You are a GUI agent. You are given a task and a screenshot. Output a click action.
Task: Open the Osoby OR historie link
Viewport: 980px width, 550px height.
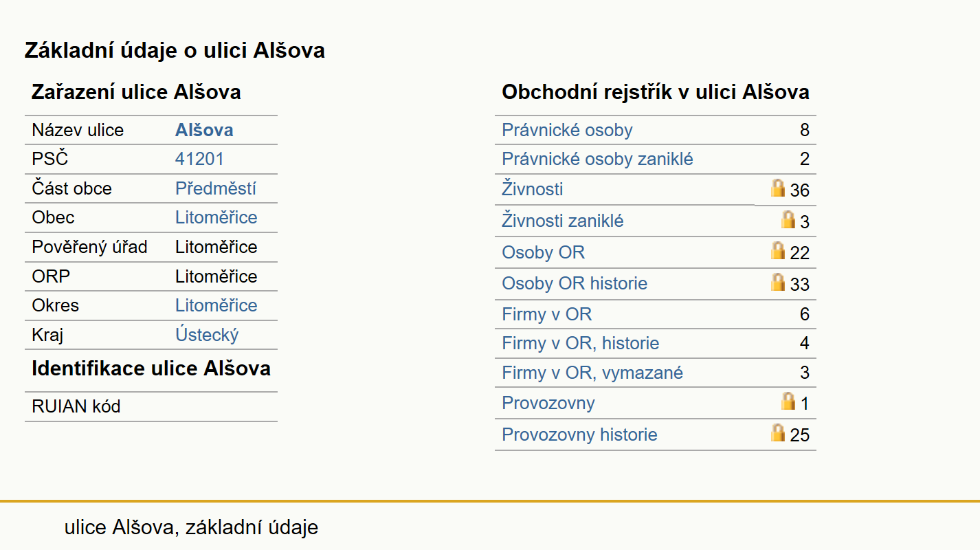click(x=575, y=283)
